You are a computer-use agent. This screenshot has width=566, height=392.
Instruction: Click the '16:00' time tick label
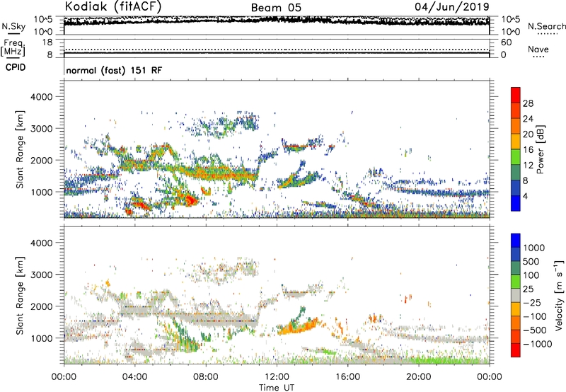tap(348, 377)
